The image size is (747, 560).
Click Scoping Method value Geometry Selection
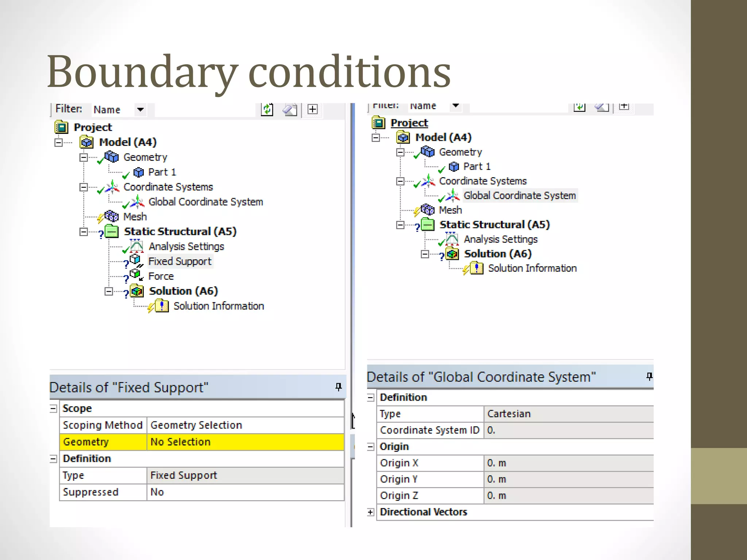click(x=245, y=425)
